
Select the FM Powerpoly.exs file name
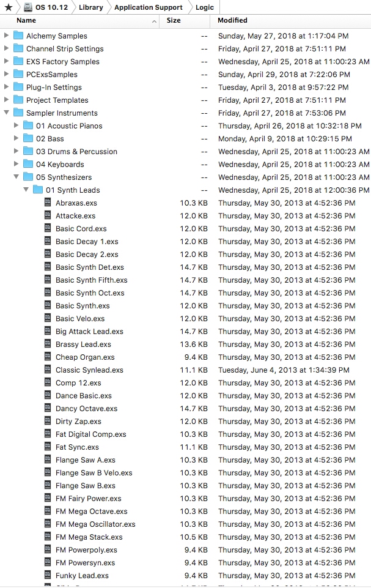coord(86,549)
